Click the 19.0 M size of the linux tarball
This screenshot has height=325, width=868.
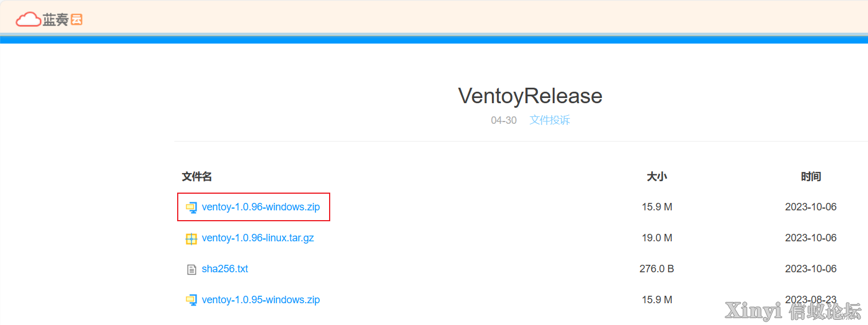coord(657,238)
